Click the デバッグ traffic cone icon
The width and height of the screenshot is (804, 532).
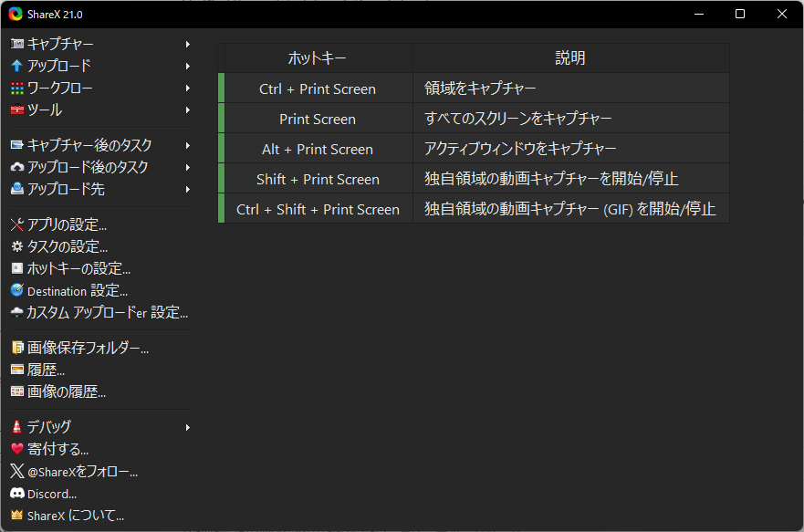coord(17,427)
